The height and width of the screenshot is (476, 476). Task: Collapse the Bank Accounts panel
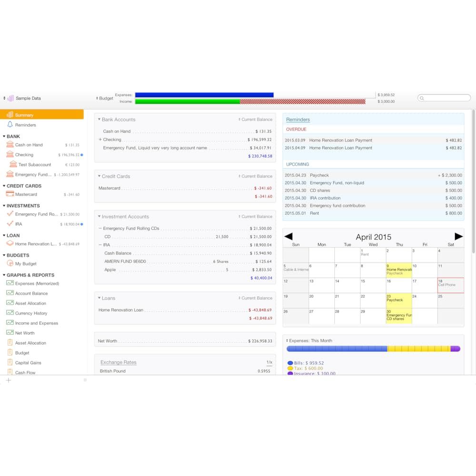click(99, 119)
